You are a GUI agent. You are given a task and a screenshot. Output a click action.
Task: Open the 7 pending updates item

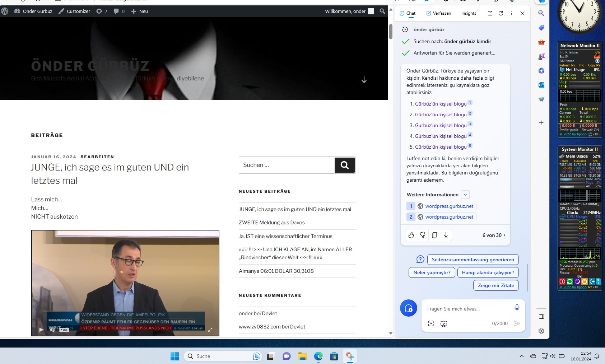[102, 11]
